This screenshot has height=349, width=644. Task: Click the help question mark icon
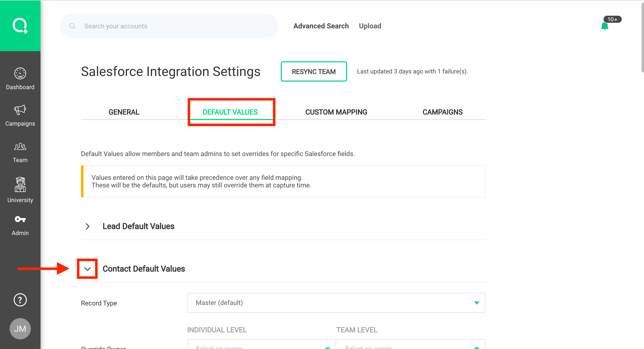[20, 300]
